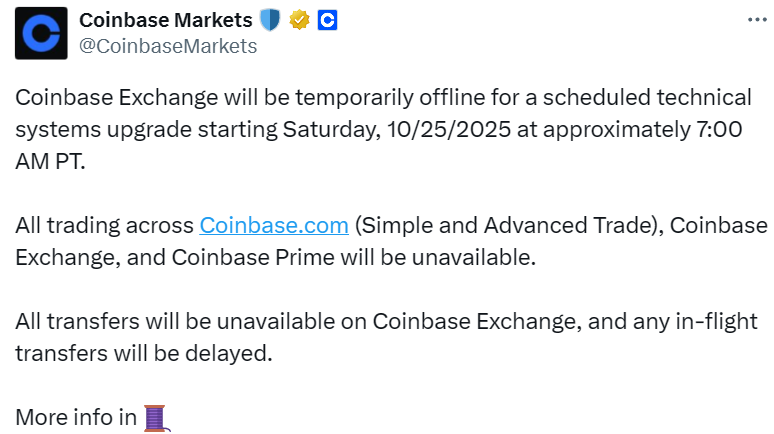
Task: Click the Coinbase Markets display name
Action: pos(166,19)
